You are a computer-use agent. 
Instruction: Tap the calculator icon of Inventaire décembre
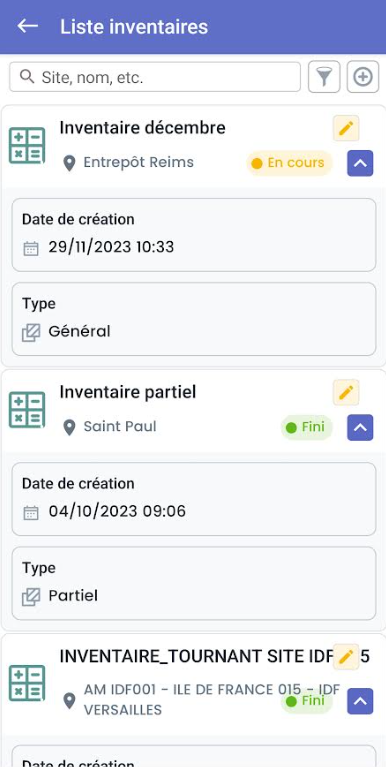pyautogui.click(x=27, y=146)
